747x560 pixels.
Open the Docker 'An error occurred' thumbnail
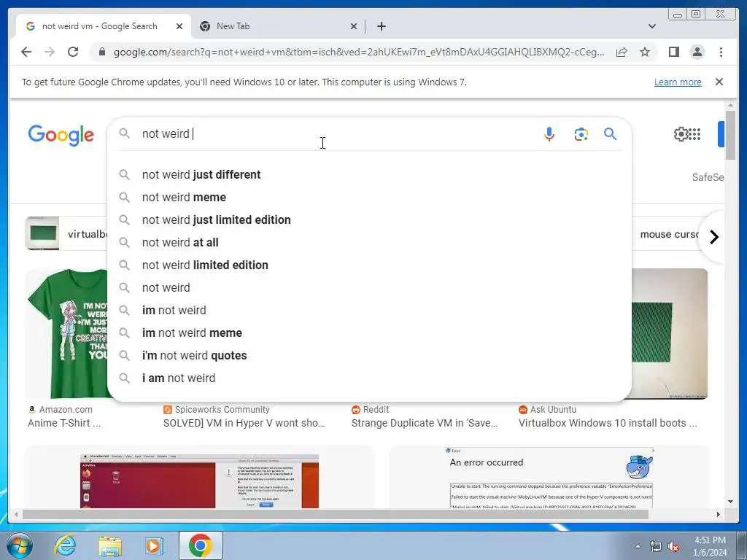click(549, 478)
